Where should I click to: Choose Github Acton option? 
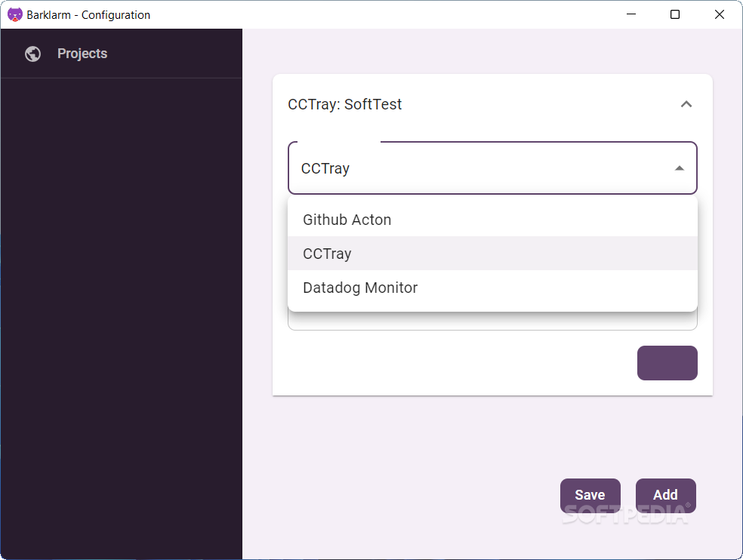492,220
